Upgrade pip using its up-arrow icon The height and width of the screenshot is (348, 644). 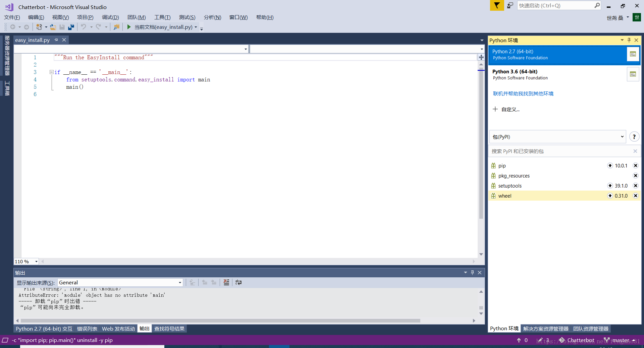tap(610, 165)
